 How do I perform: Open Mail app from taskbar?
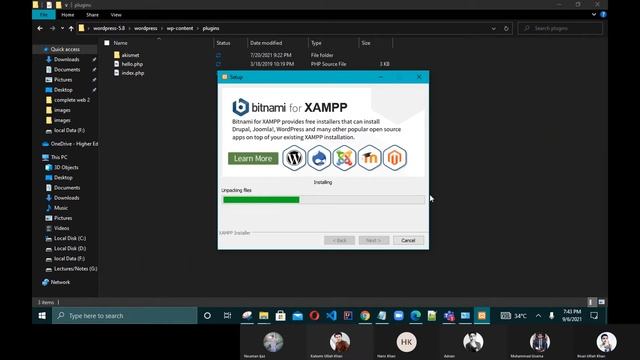pyautogui.click(x=298, y=316)
